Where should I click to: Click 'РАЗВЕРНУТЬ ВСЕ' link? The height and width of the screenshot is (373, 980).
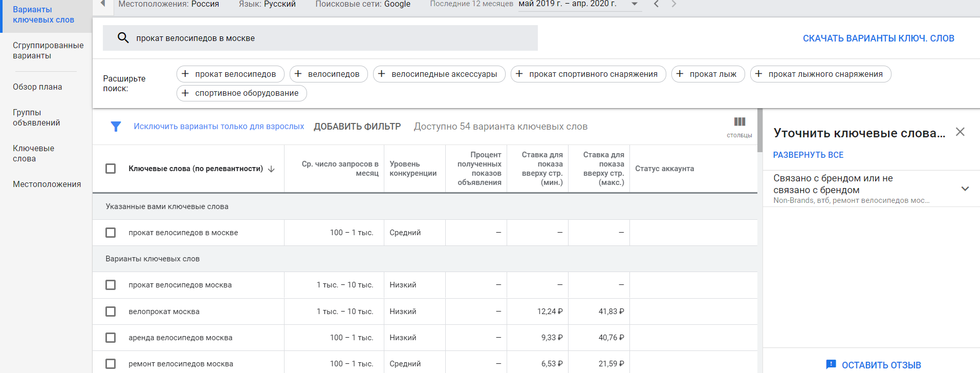[x=808, y=155]
